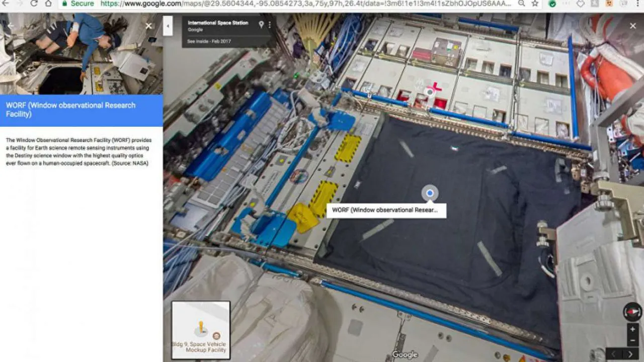Click the compass to reset the view
The width and height of the screenshot is (644, 362).
(632, 312)
